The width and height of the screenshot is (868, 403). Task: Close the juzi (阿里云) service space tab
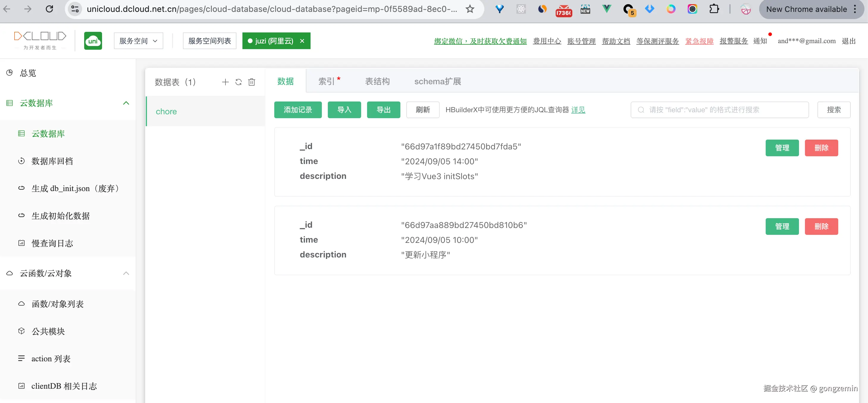pos(302,41)
